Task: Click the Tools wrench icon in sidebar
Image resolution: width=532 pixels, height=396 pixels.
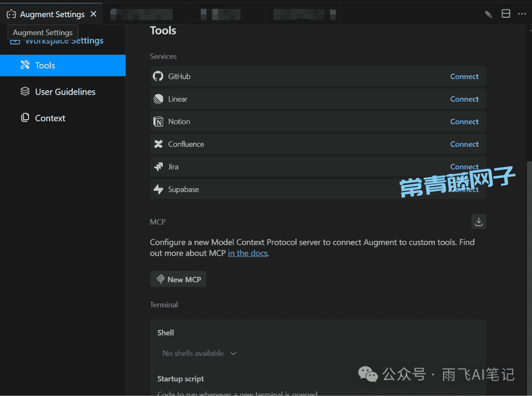Action: (25, 65)
